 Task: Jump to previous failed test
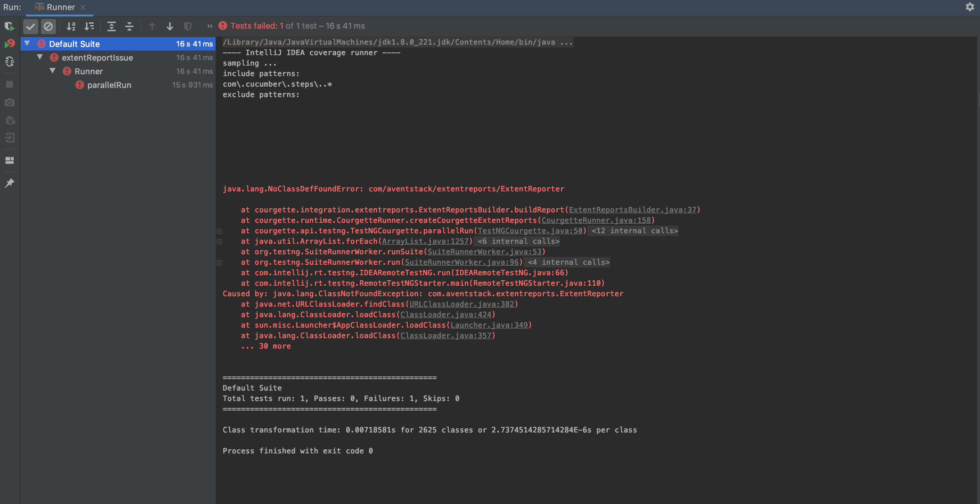(x=152, y=26)
